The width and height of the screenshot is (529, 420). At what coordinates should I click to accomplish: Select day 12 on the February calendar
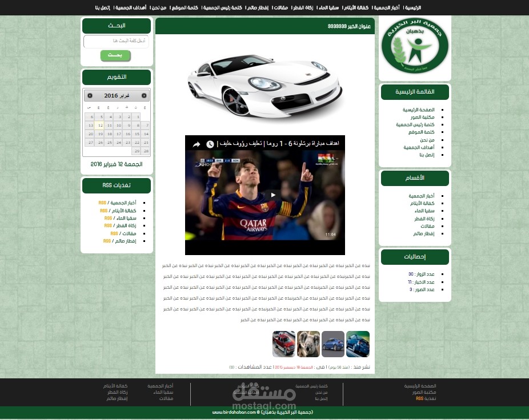(100, 125)
